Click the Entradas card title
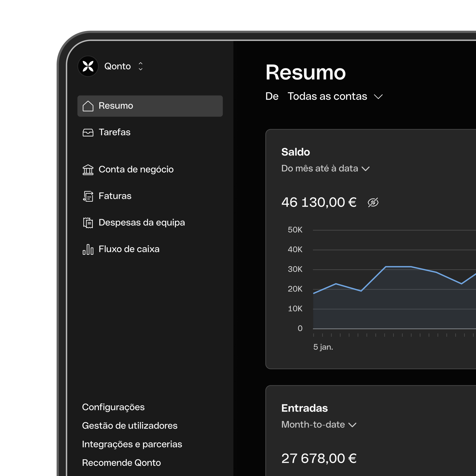 305,408
